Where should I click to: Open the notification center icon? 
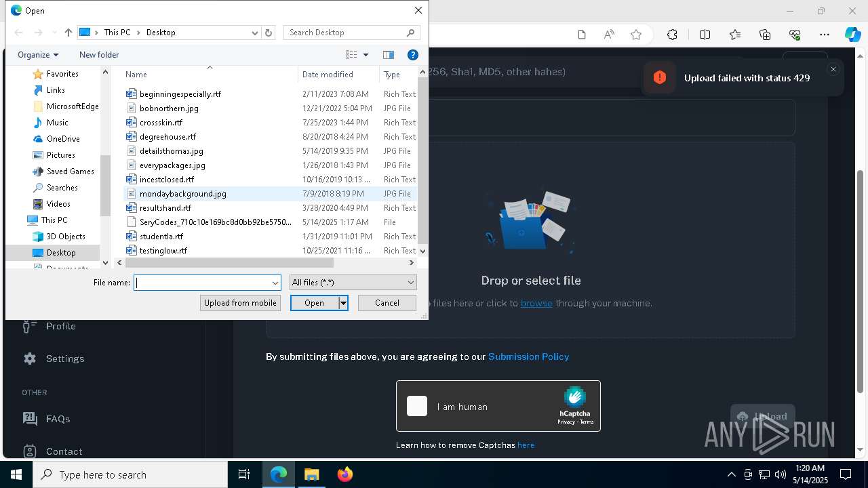[x=846, y=474]
